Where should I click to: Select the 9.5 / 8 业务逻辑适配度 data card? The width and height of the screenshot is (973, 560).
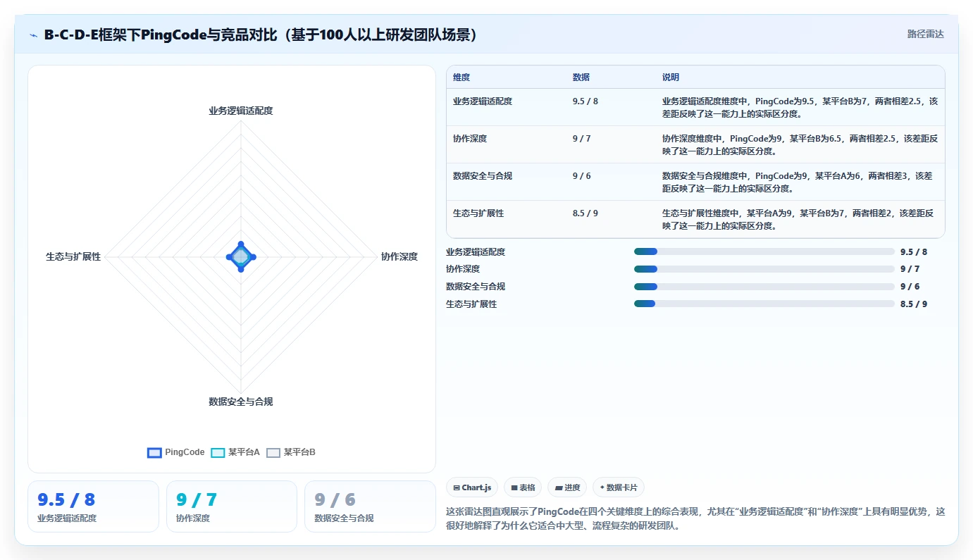[93, 506]
